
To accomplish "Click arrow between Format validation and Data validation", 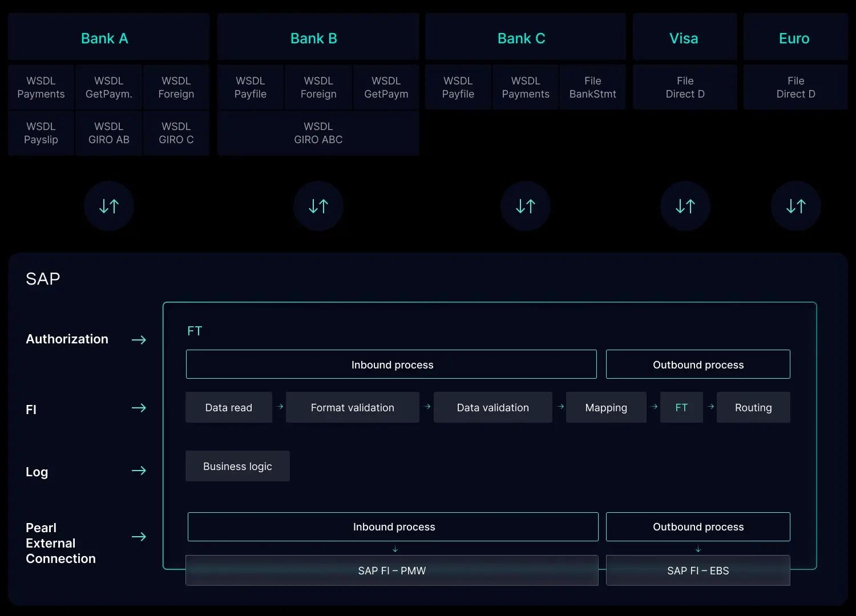I will coord(427,407).
